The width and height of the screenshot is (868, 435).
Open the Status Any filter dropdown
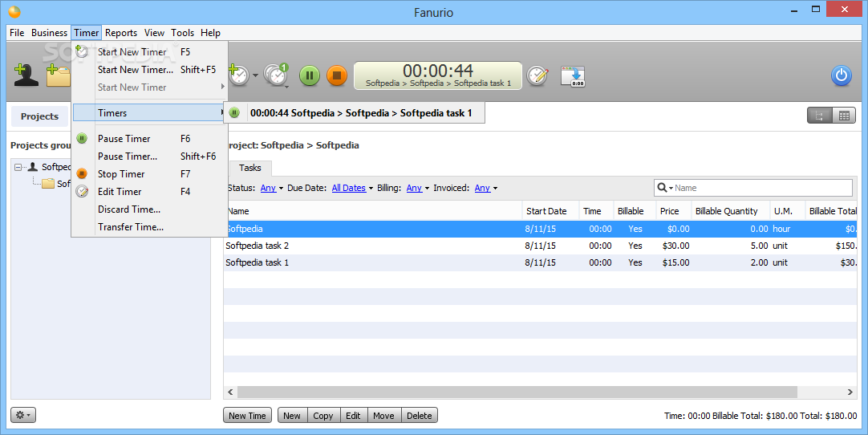tap(271, 189)
